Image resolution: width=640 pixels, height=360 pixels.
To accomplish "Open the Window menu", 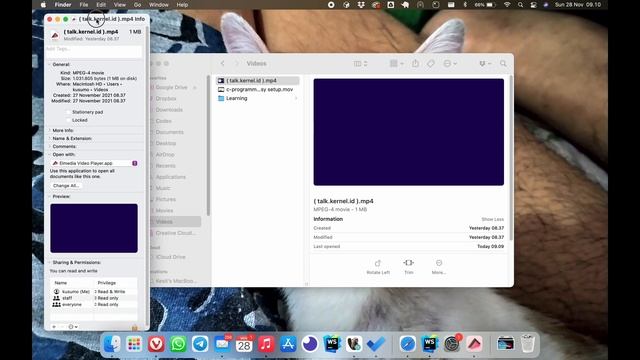I will [x=158, y=5].
